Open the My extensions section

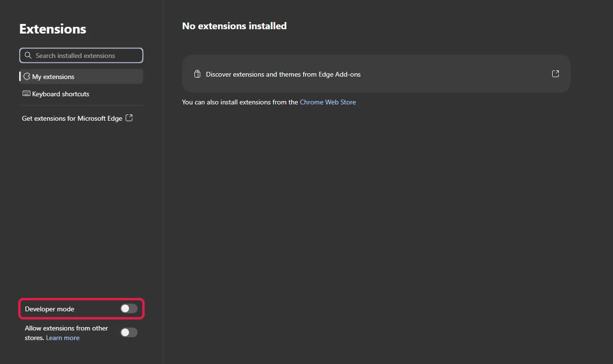(x=81, y=77)
